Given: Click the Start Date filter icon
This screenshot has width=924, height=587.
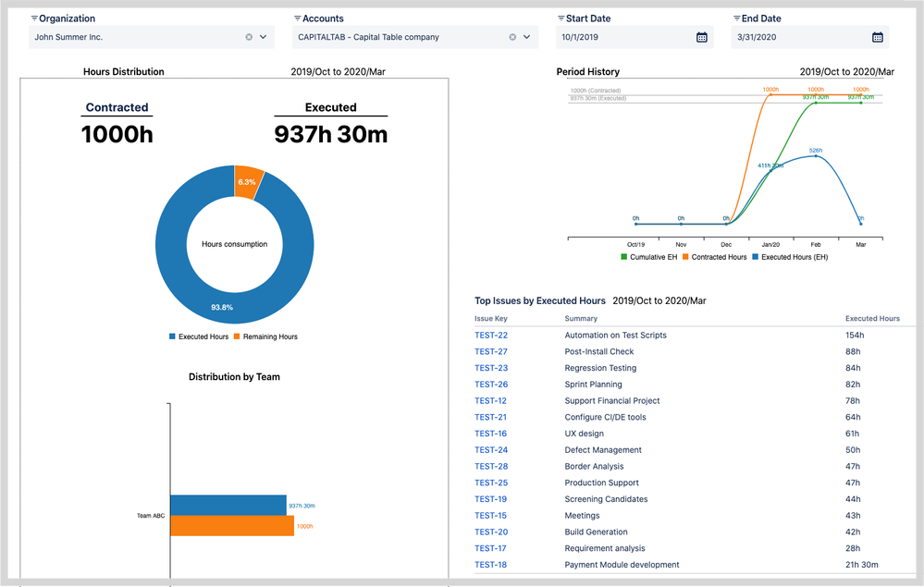Looking at the screenshot, I should 561,18.
